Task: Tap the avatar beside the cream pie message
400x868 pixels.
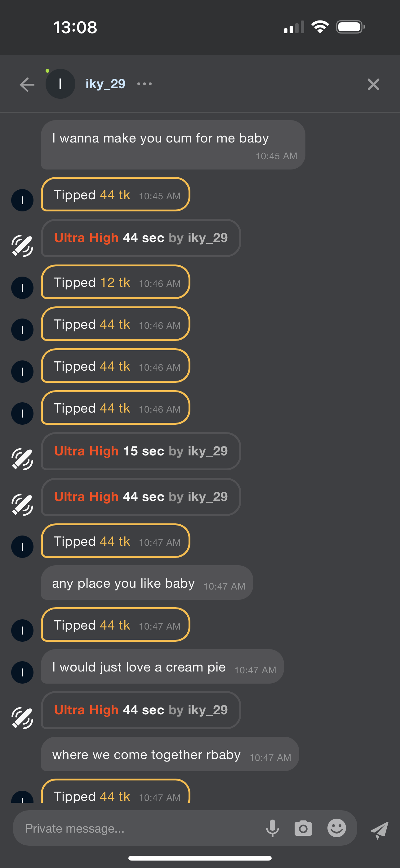Action: [x=22, y=672]
